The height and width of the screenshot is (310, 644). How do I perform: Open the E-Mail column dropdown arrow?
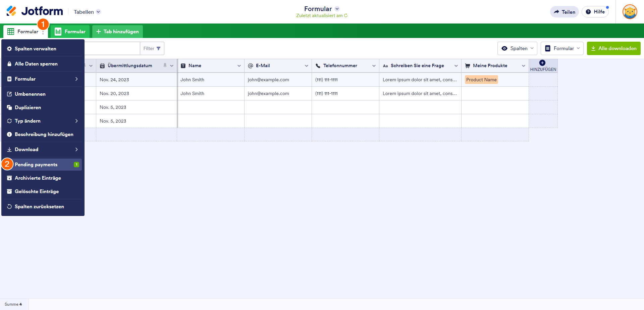click(x=307, y=66)
